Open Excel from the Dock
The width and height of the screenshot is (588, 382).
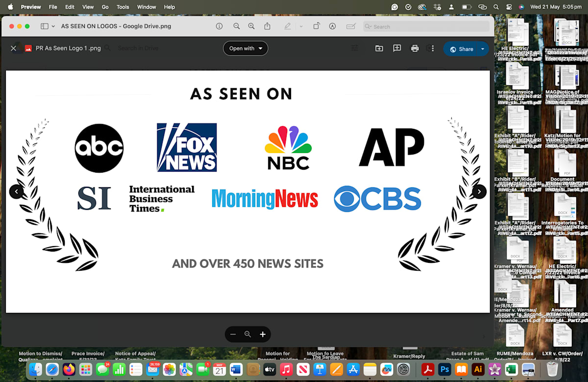(512, 369)
